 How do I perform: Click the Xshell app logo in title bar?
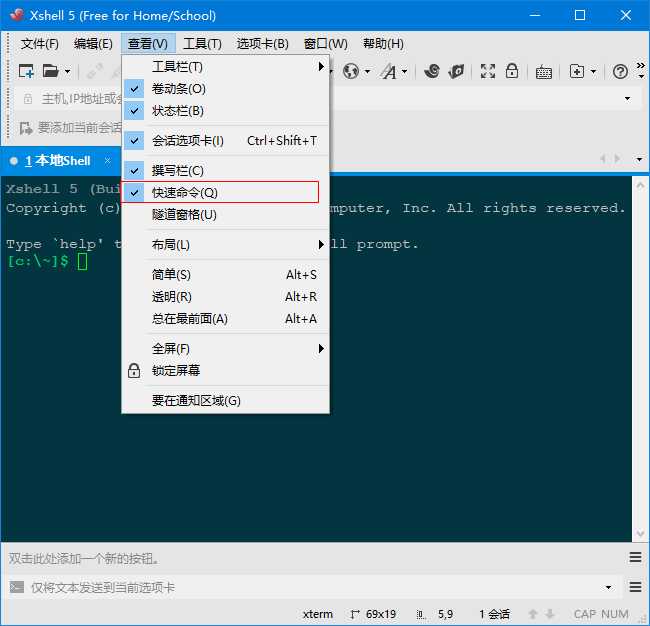click(x=17, y=15)
